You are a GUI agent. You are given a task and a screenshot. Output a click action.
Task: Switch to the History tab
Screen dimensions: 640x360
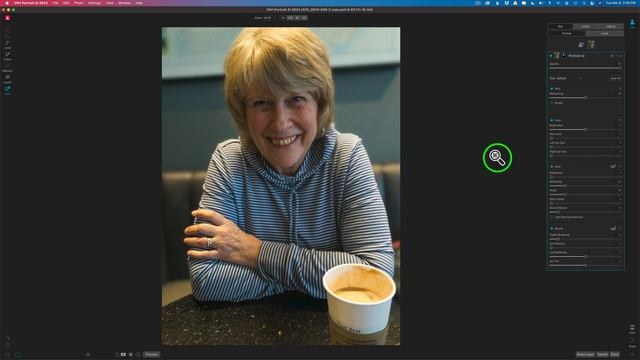point(611,27)
